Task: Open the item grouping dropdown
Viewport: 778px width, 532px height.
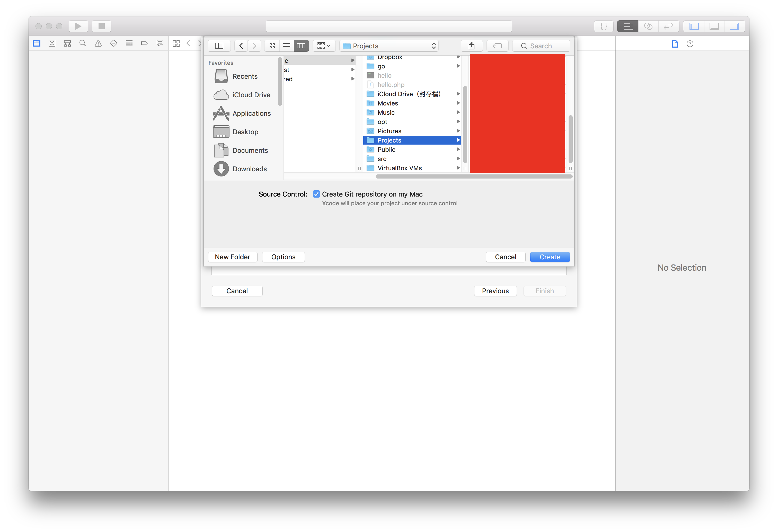Action: click(323, 46)
